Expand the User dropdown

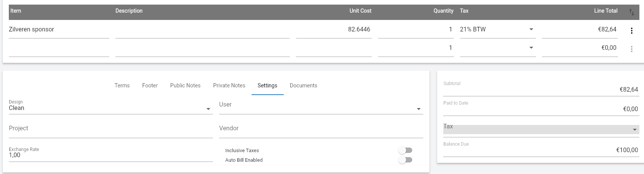tap(321, 106)
